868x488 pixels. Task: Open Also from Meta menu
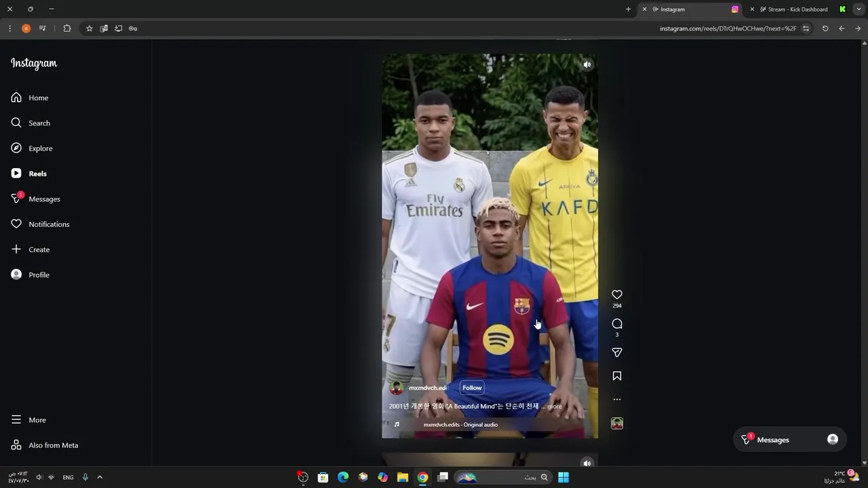45,445
